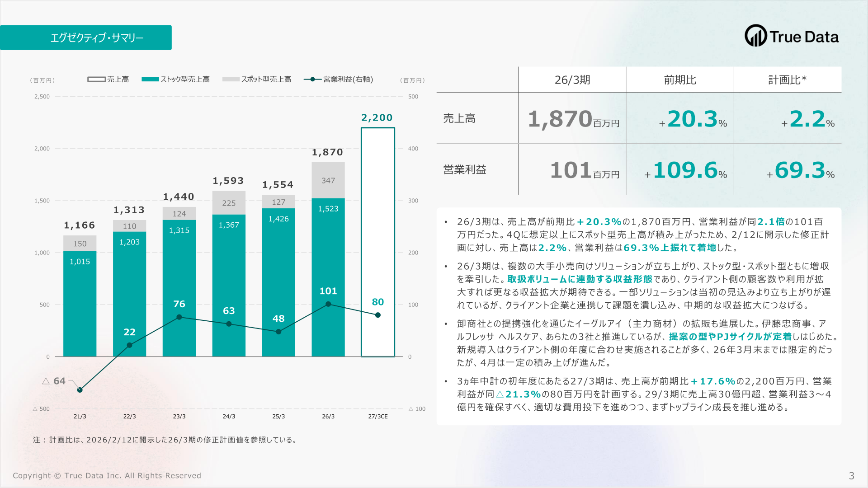This screenshot has width=868, height=488.
Task: Click the 21/3 x-axis label
Action: point(80,417)
